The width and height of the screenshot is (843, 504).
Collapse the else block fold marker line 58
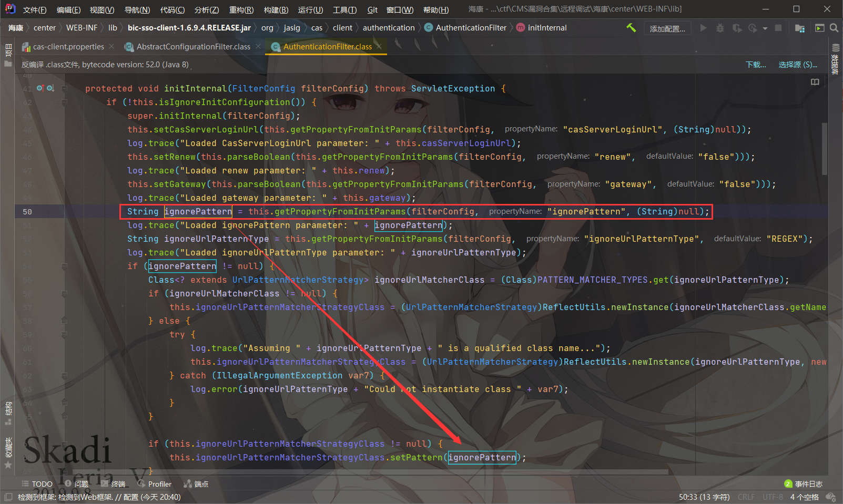click(64, 321)
